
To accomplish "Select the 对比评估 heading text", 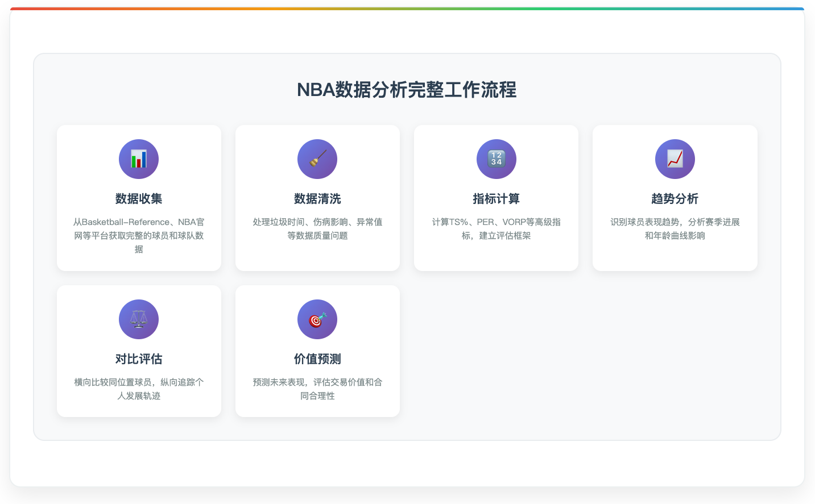I will pyautogui.click(x=139, y=358).
